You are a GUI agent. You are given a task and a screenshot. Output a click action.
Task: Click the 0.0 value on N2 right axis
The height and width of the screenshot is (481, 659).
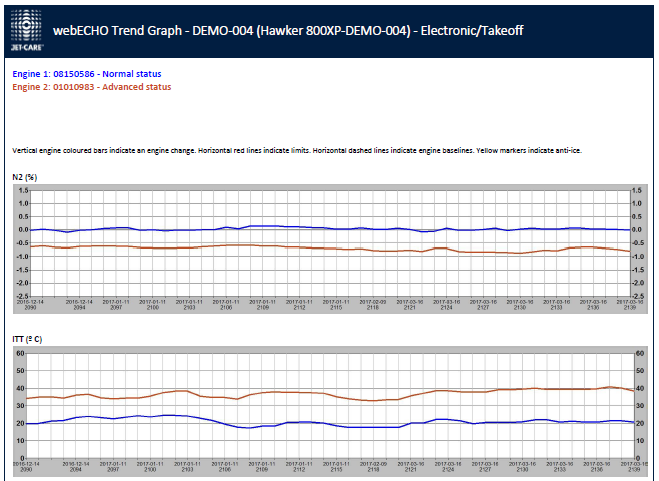(637, 230)
